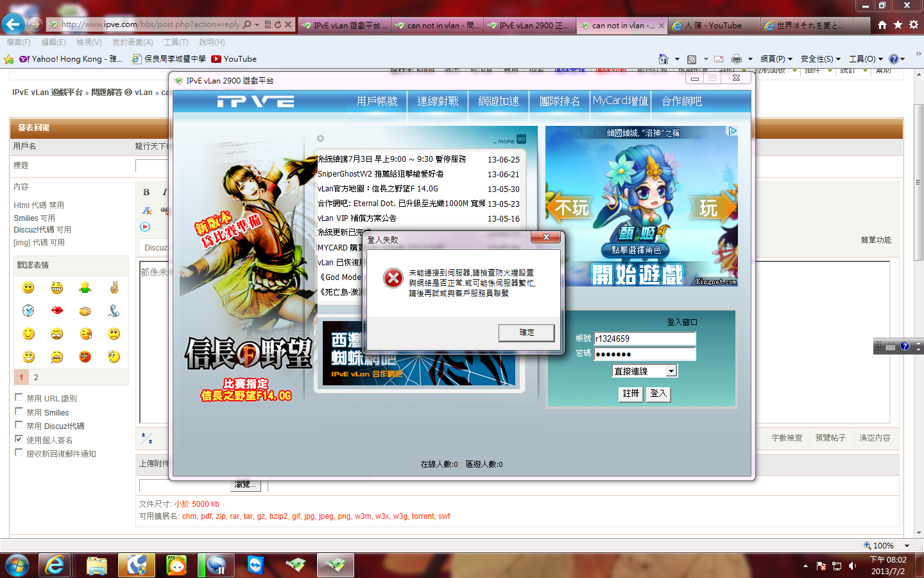Viewport: 924px width, 578px height.
Task: Click the Bold formatting button in editor
Action: (146, 192)
